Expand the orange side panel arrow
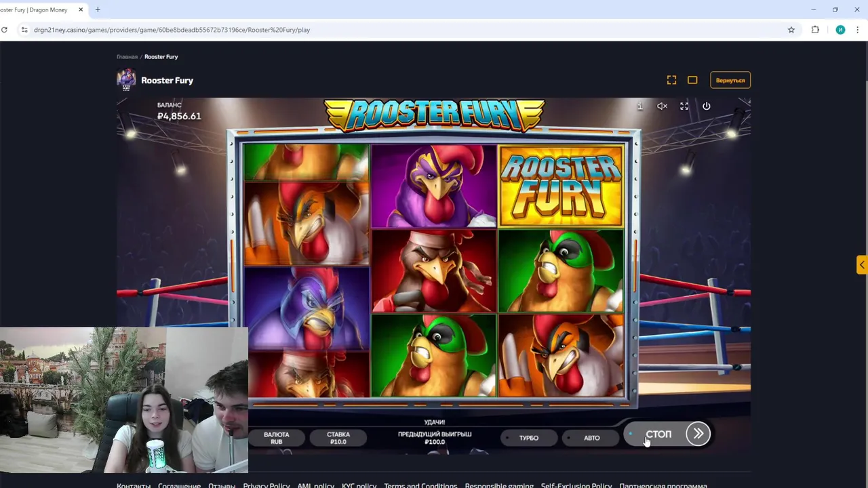868x488 pixels. coord(861,264)
